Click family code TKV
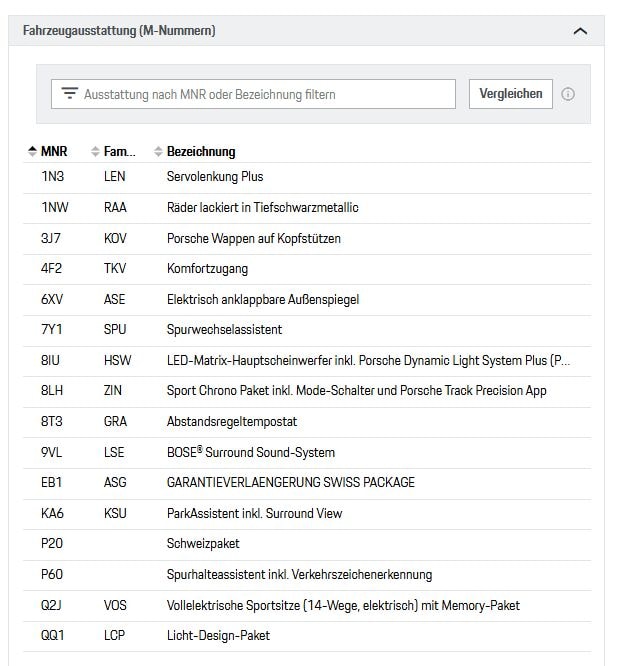 coord(115,268)
